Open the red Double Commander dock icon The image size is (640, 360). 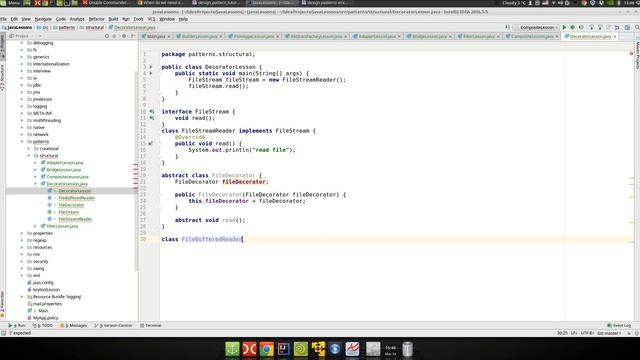[249, 349]
